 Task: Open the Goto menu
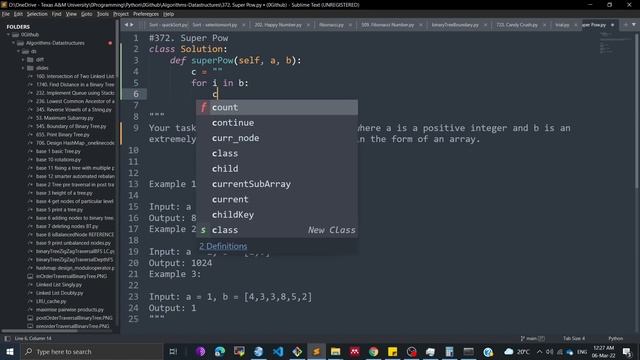(x=87, y=14)
